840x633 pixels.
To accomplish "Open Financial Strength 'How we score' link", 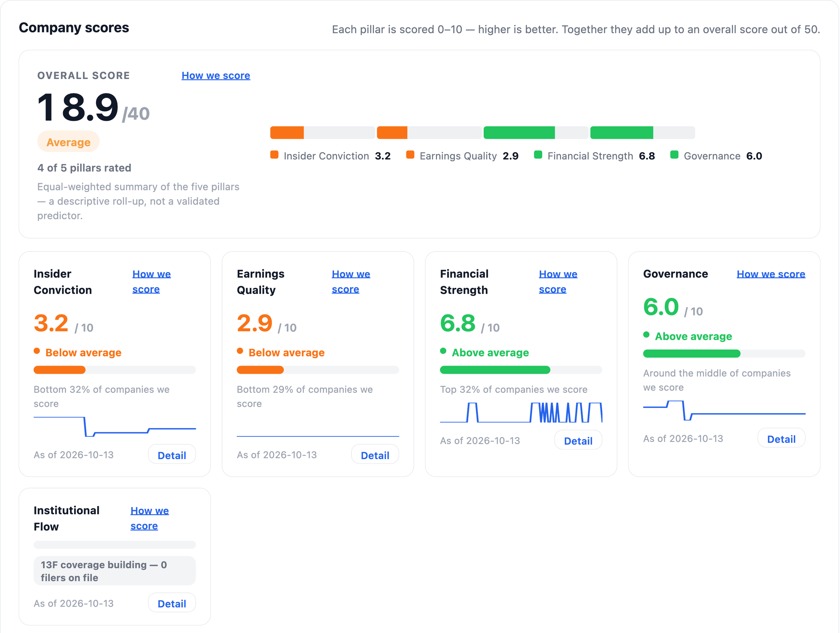I will [558, 282].
